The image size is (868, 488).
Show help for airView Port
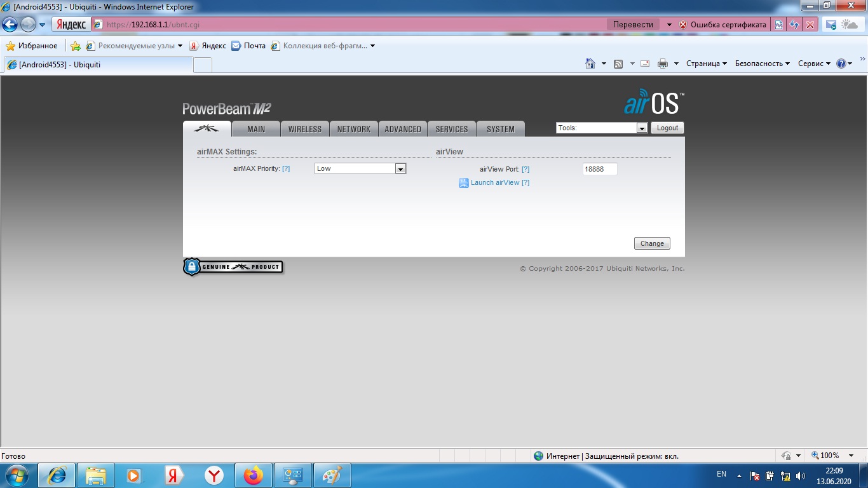(526, 169)
